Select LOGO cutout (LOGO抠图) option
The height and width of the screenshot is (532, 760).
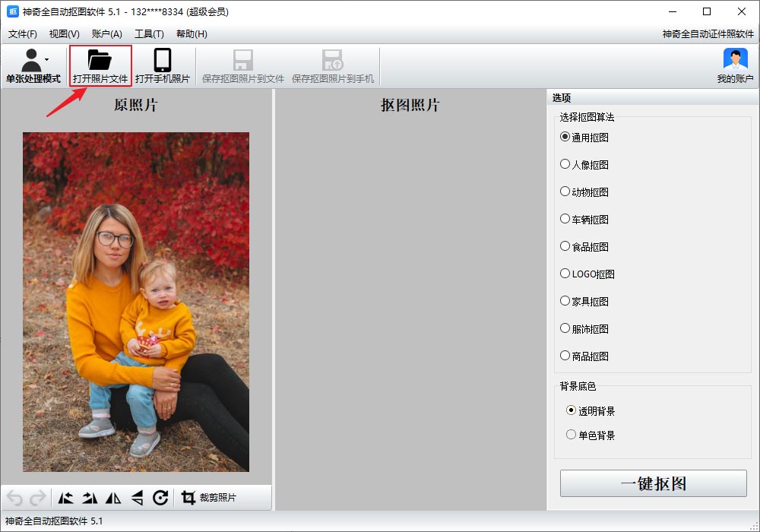coord(565,274)
